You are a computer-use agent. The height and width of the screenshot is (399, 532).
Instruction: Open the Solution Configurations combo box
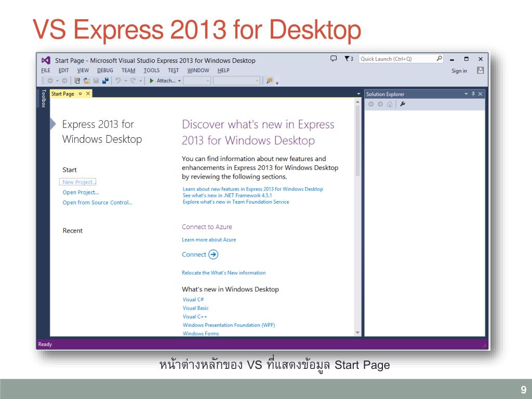click(197, 81)
